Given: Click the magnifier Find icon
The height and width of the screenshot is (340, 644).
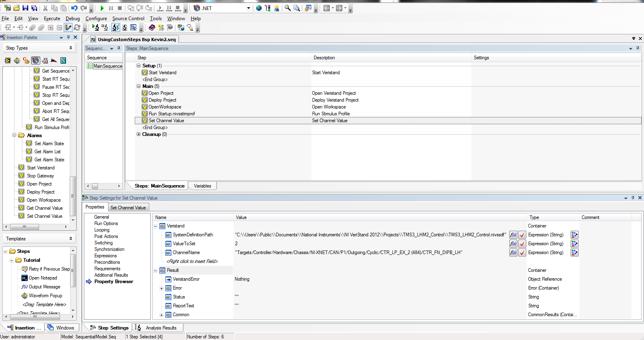Looking at the screenshot, I should [x=288, y=8].
